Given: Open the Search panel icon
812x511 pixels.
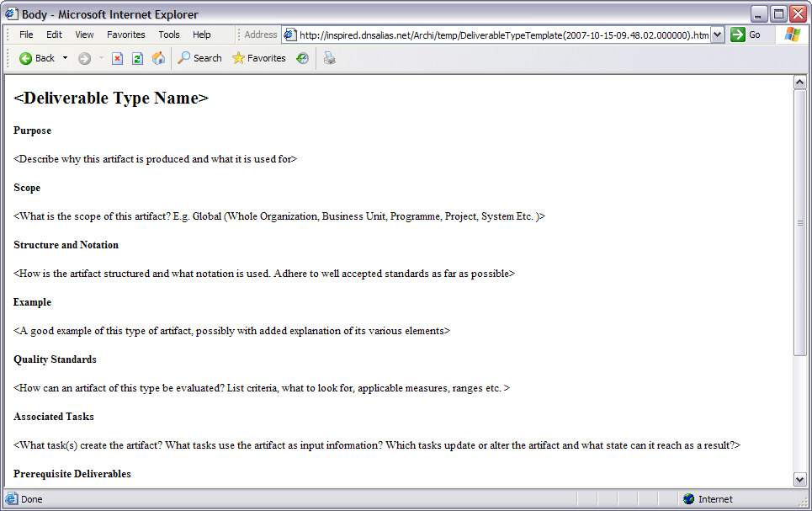Looking at the screenshot, I should coord(183,58).
